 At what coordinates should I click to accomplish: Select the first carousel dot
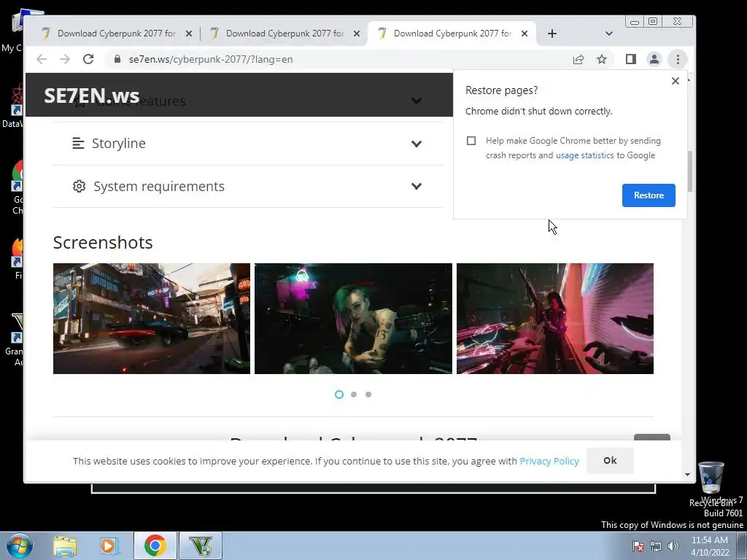[339, 394]
